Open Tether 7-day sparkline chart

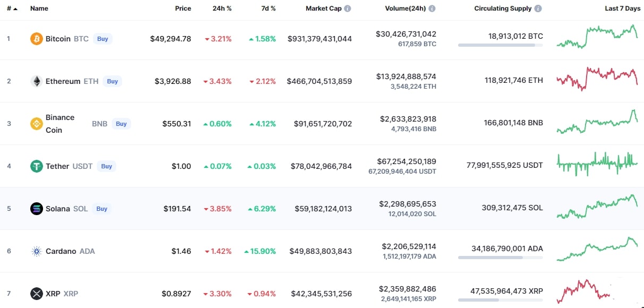(597, 164)
